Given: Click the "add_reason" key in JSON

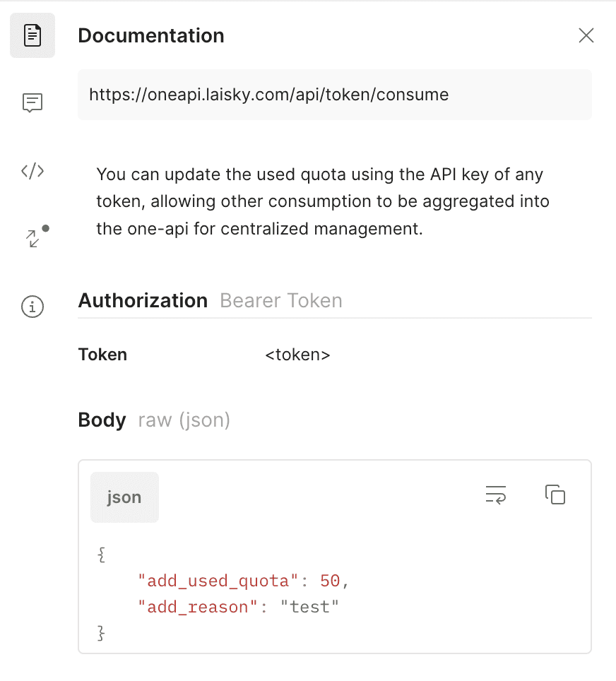Looking at the screenshot, I should (198, 607).
